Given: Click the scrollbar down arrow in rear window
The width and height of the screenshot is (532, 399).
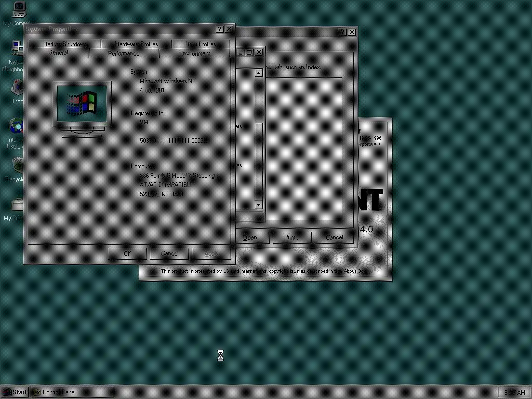Looking at the screenshot, I should (259, 205).
